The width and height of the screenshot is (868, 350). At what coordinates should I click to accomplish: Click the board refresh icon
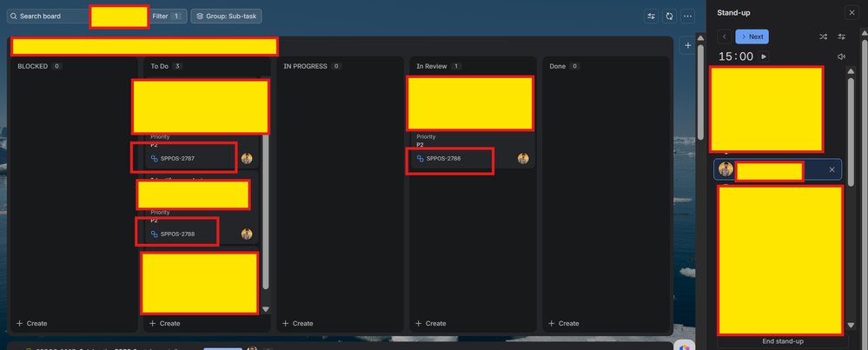click(669, 16)
